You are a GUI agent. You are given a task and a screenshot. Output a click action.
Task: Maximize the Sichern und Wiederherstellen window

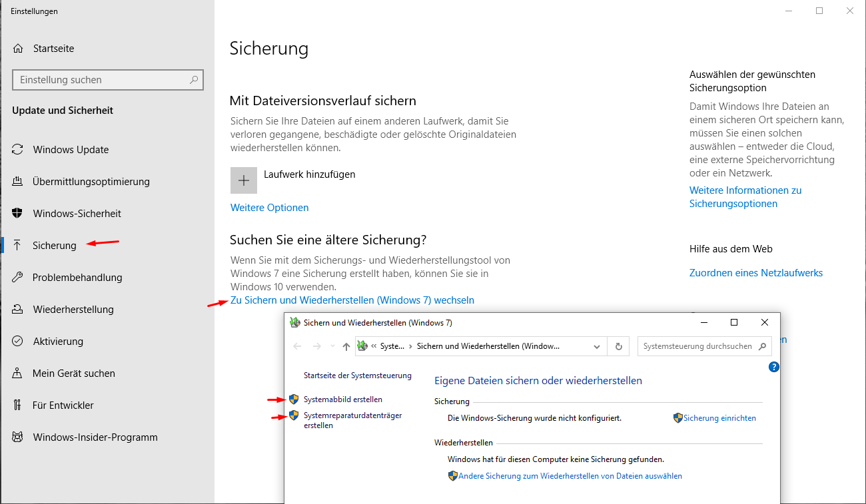pos(734,322)
